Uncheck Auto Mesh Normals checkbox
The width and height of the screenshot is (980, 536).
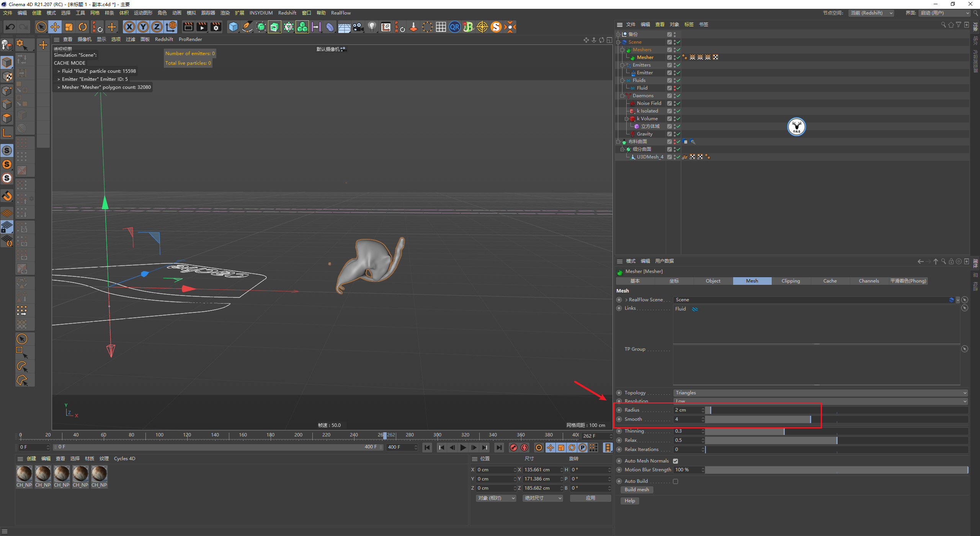tap(676, 461)
